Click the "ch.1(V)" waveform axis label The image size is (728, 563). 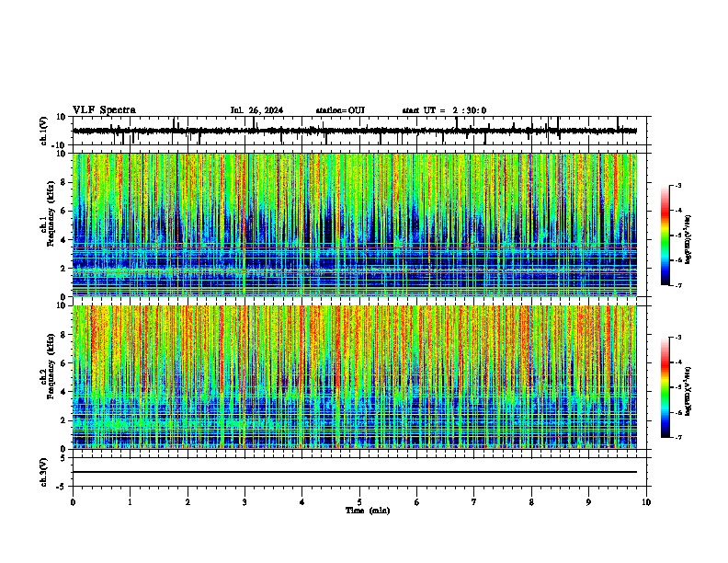(x=44, y=131)
